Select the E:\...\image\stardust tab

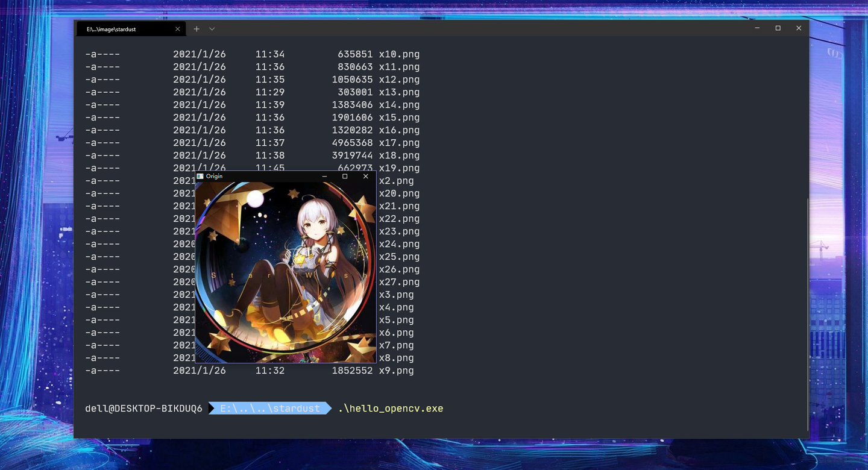coord(121,28)
